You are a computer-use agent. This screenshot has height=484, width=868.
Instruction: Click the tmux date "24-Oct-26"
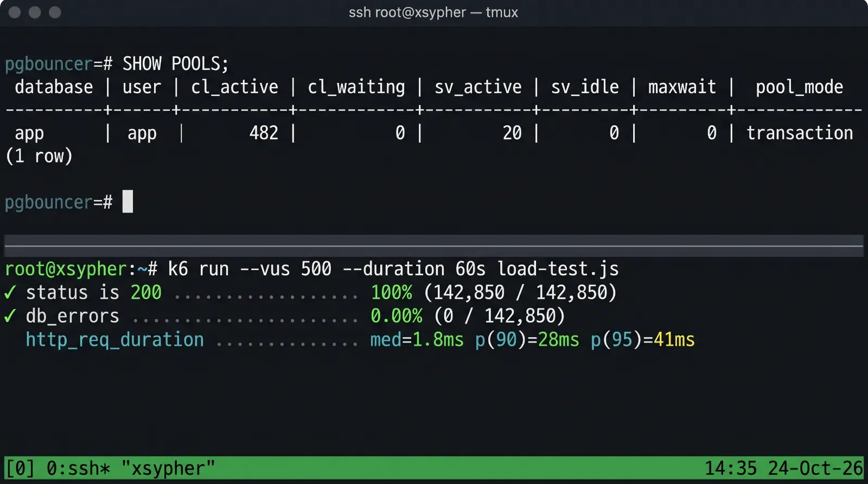[815, 468]
